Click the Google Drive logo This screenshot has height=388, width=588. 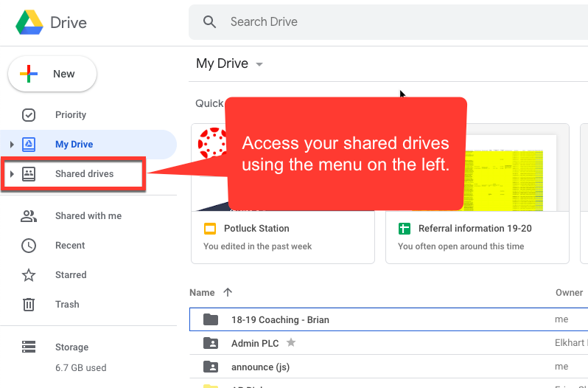pos(29,23)
